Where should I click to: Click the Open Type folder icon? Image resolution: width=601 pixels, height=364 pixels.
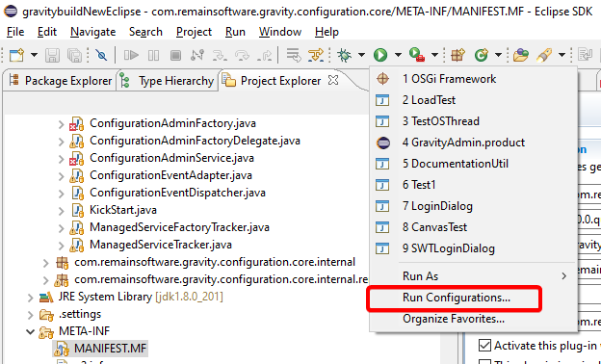coord(521,55)
